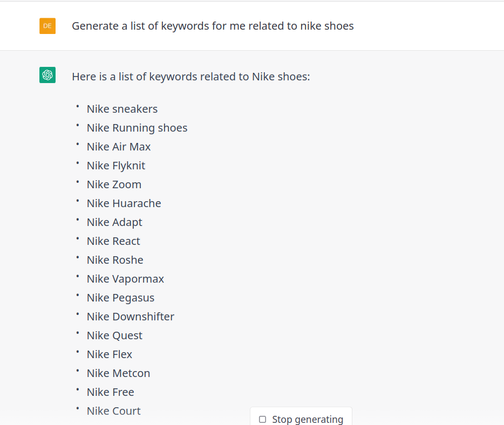Click the 'Nike Metcon' list item

click(x=118, y=373)
